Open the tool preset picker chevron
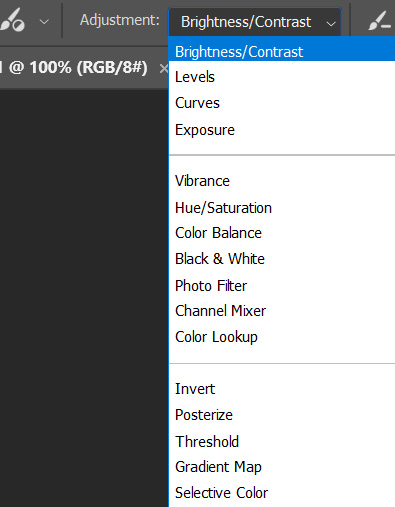The width and height of the screenshot is (395, 507). (x=44, y=22)
